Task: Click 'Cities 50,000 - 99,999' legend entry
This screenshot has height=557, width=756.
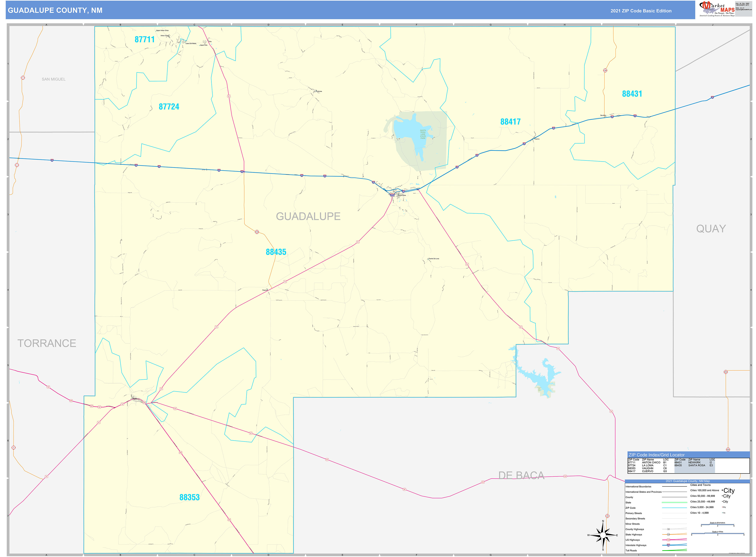Action: click(702, 496)
